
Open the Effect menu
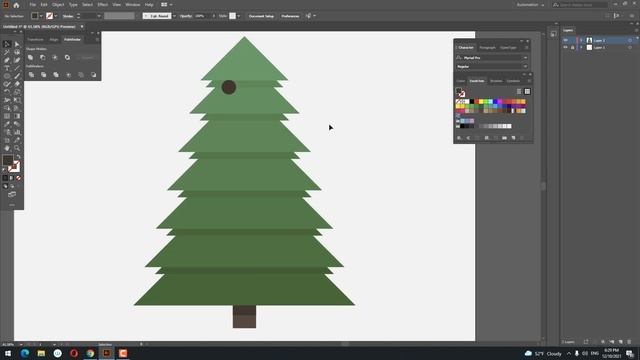tap(102, 5)
